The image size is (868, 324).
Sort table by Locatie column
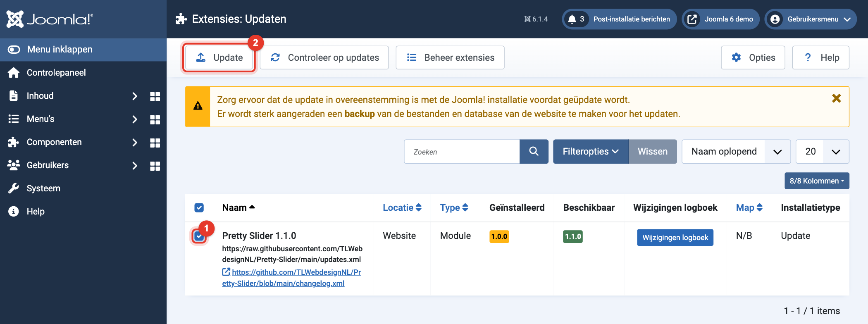[x=402, y=207]
